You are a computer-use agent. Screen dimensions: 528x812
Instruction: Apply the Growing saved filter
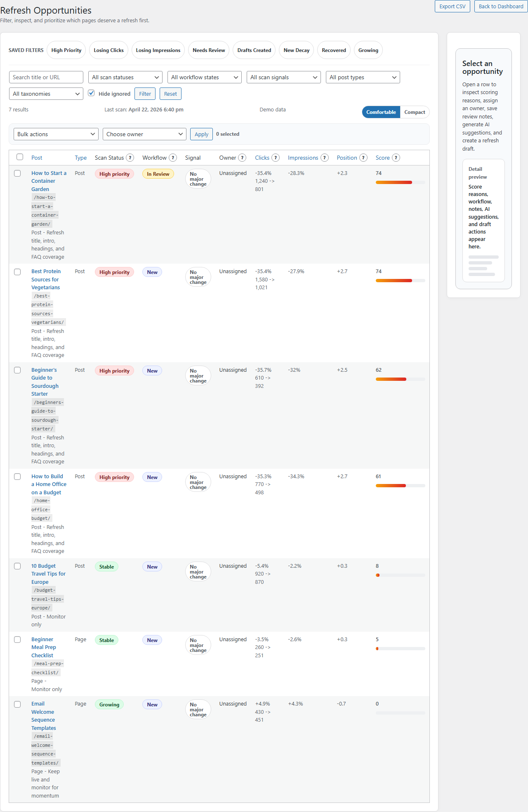click(368, 50)
